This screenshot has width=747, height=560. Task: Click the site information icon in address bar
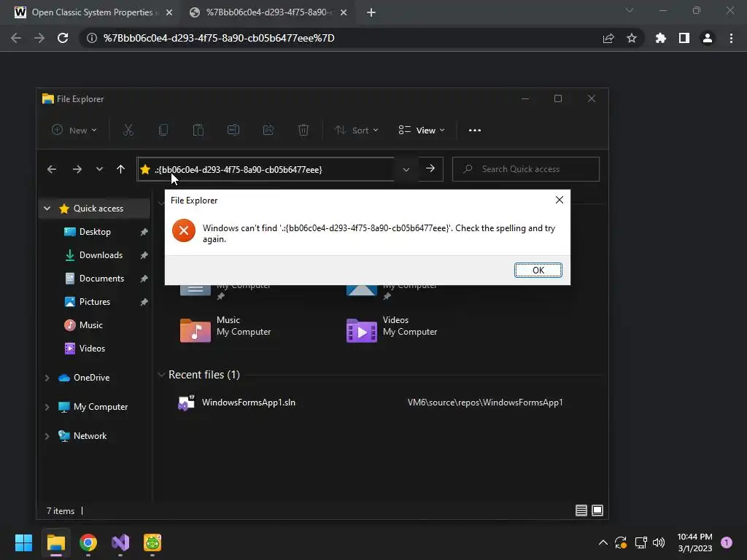tap(91, 38)
